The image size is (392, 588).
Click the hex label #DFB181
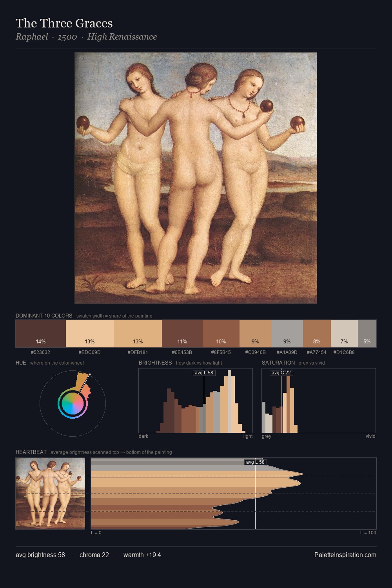[x=138, y=352]
